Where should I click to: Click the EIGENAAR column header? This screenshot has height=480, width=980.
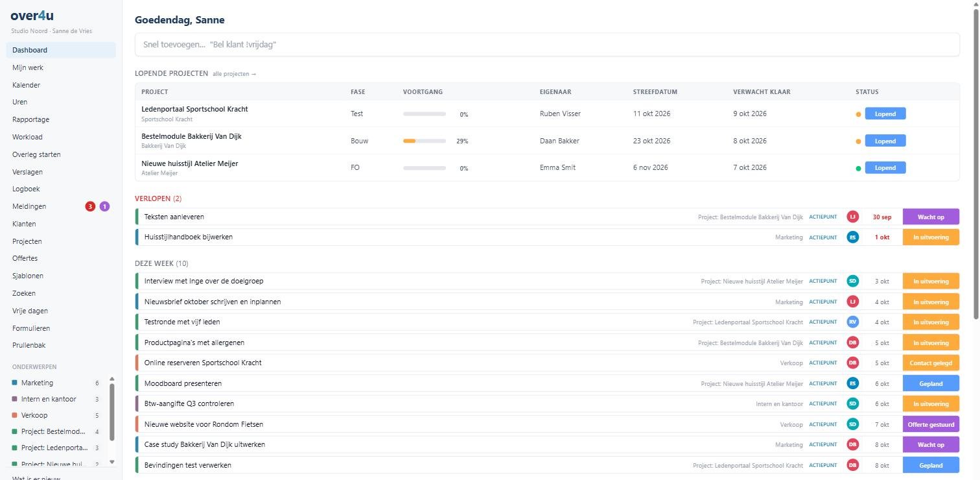pyautogui.click(x=555, y=92)
